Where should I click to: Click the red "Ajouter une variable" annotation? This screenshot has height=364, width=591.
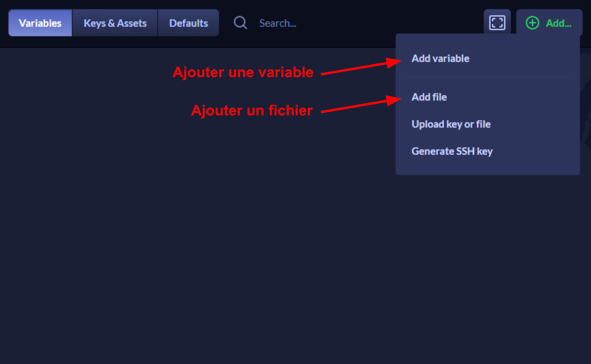point(243,72)
